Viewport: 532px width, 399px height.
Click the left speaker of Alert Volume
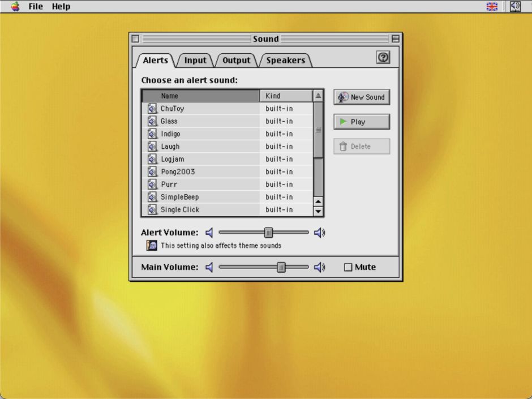pos(209,232)
